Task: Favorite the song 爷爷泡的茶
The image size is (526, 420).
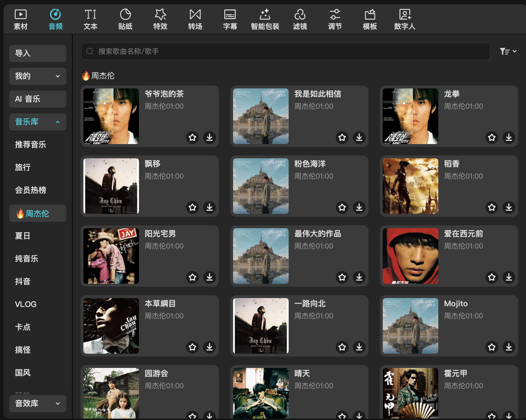Action: click(192, 137)
